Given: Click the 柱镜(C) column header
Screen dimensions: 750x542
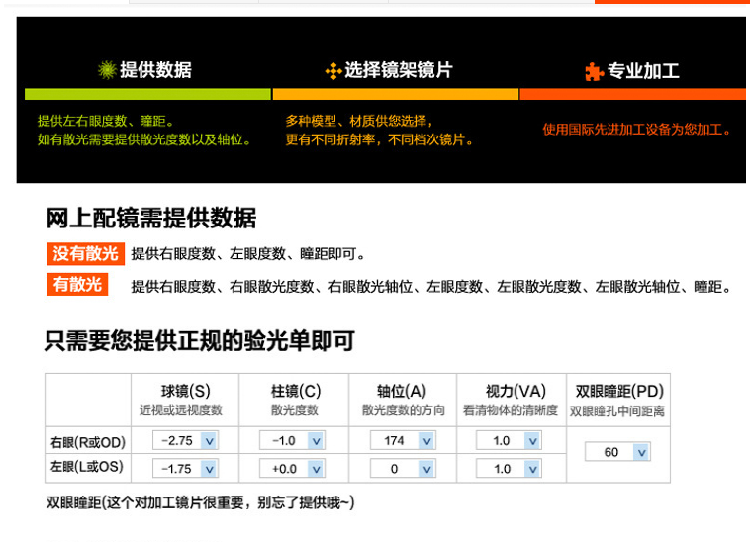Looking at the screenshot, I should coord(296,391).
